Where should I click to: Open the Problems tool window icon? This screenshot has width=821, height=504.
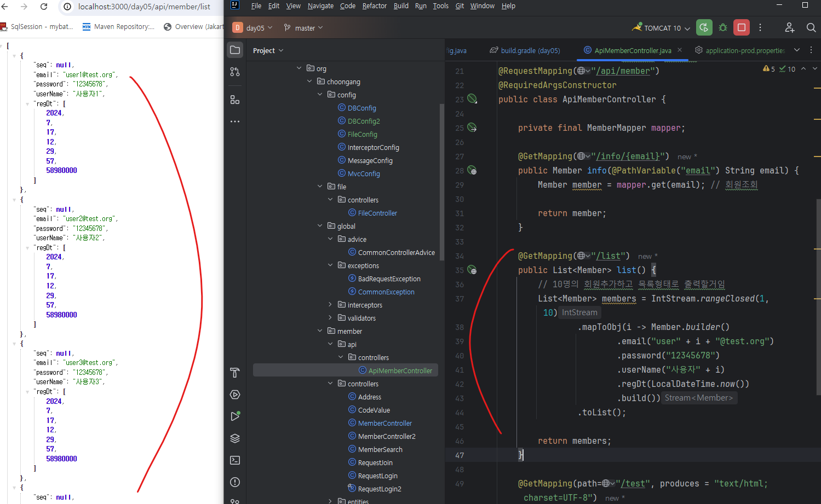pyautogui.click(x=235, y=482)
